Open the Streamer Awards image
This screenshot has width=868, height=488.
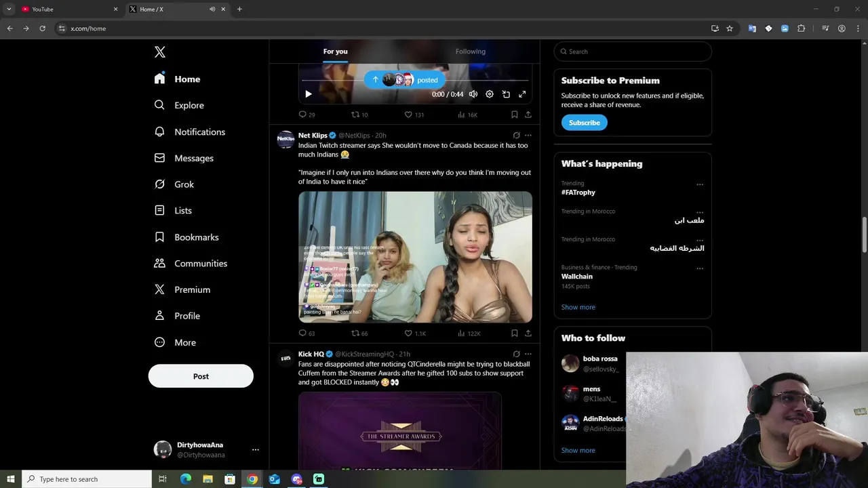400,431
